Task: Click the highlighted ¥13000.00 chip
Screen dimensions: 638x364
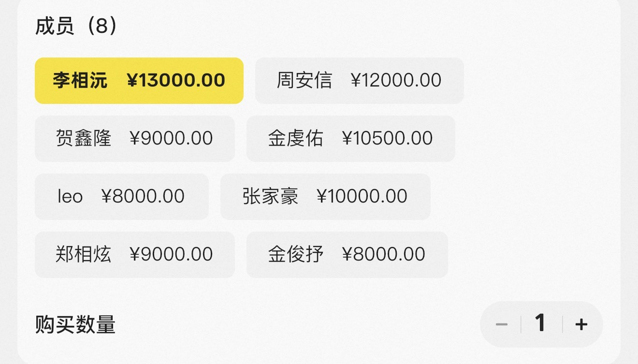Action: [176, 80]
